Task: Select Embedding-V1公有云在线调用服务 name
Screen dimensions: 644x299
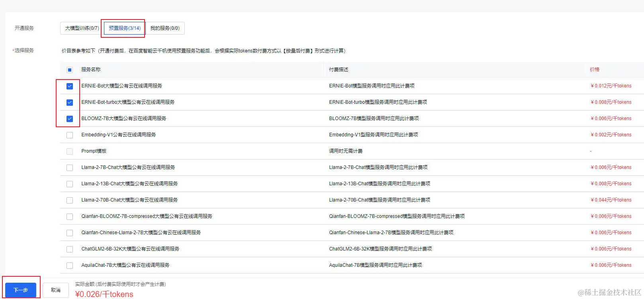Action: click(119, 135)
